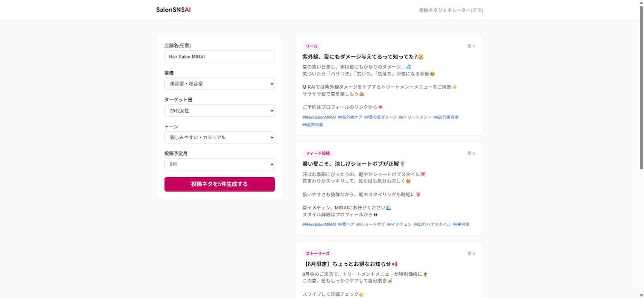This screenshot has width=644, height=298.
Task: Click the 案 3 label
Action: (471, 254)
